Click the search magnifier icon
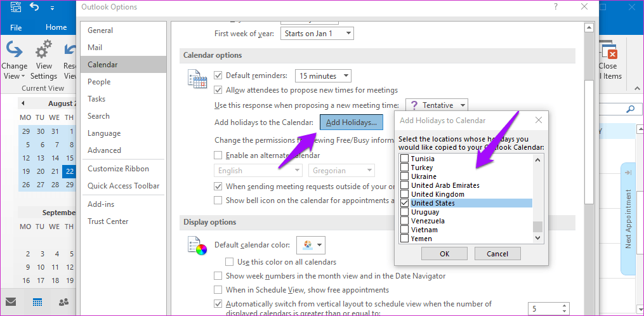Viewport: 644px width, 316px height. coord(630,109)
